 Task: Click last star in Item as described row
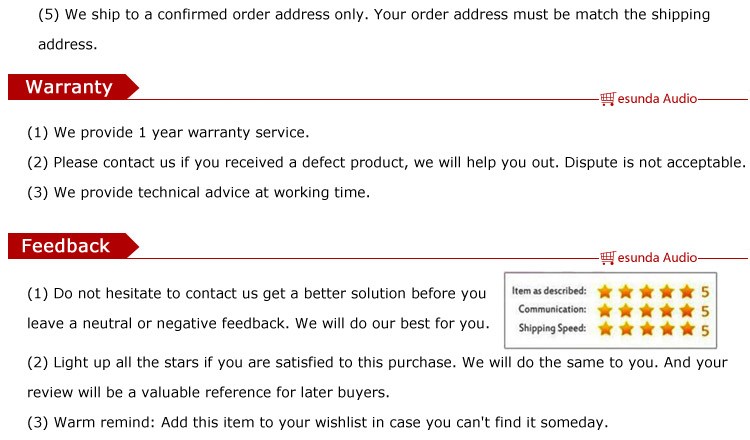pyautogui.click(x=686, y=291)
